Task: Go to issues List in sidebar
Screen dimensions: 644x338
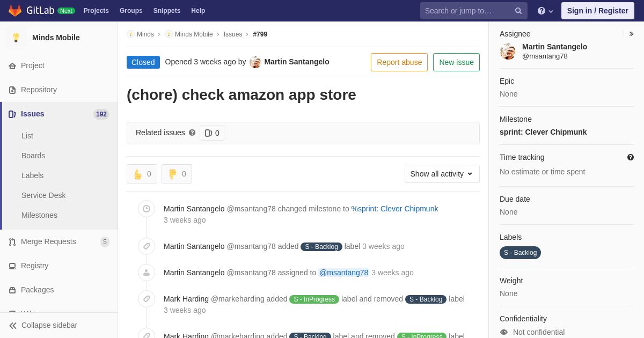Action: tap(27, 136)
